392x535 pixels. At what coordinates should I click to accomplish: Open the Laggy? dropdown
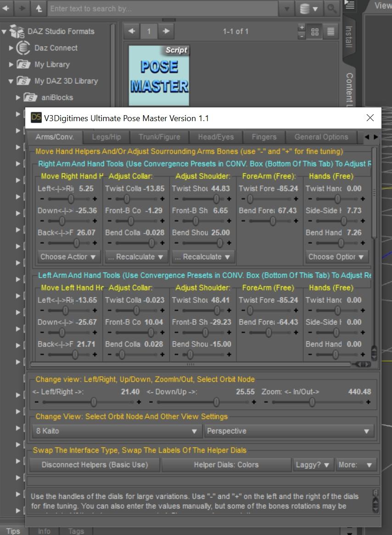click(x=313, y=465)
